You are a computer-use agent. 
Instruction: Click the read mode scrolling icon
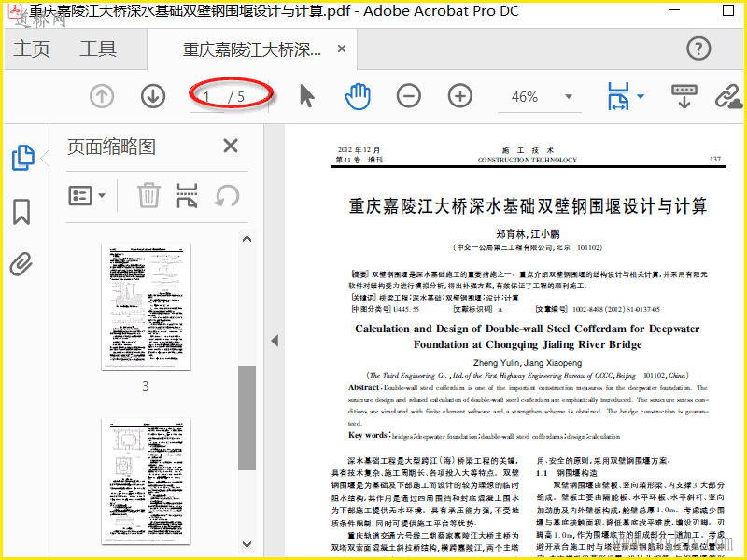(684, 96)
